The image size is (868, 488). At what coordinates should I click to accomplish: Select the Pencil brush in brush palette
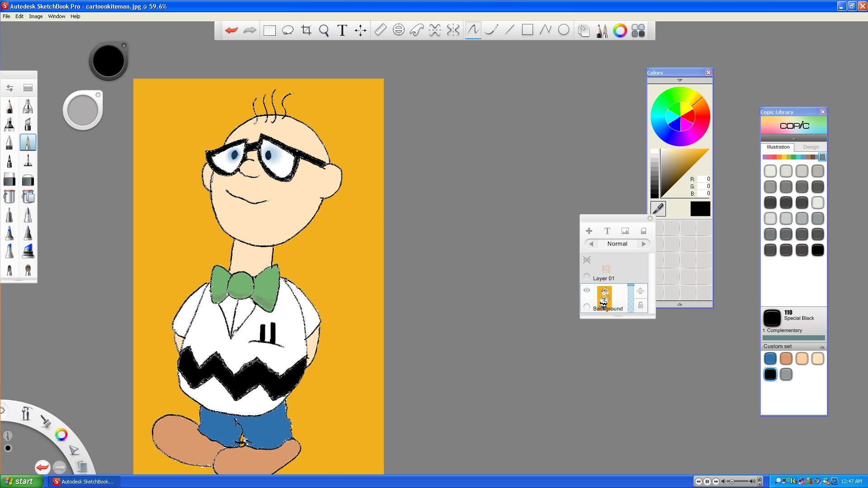pyautogui.click(x=9, y=106)
